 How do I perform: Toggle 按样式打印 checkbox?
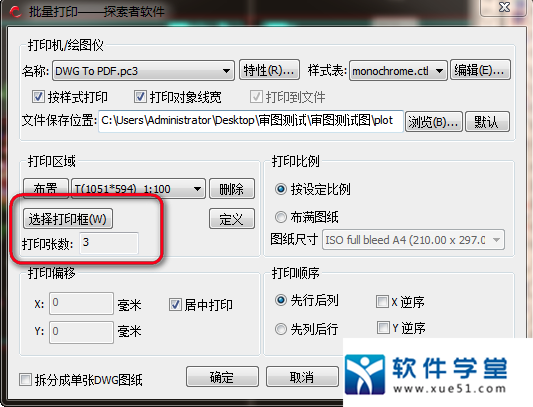coord(38,97)
